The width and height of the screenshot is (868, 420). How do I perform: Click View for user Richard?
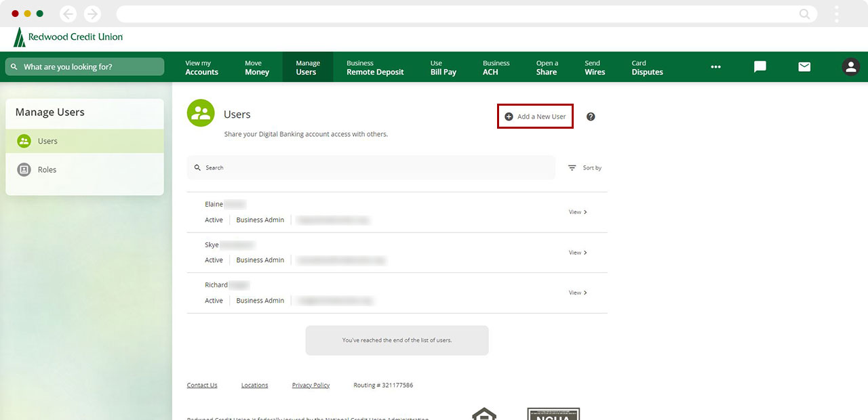(x=578, y=293)
